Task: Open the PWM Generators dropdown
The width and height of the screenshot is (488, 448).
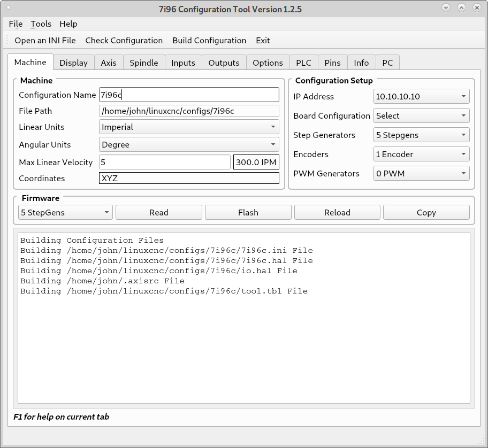Action: click(x=422, y=173)
